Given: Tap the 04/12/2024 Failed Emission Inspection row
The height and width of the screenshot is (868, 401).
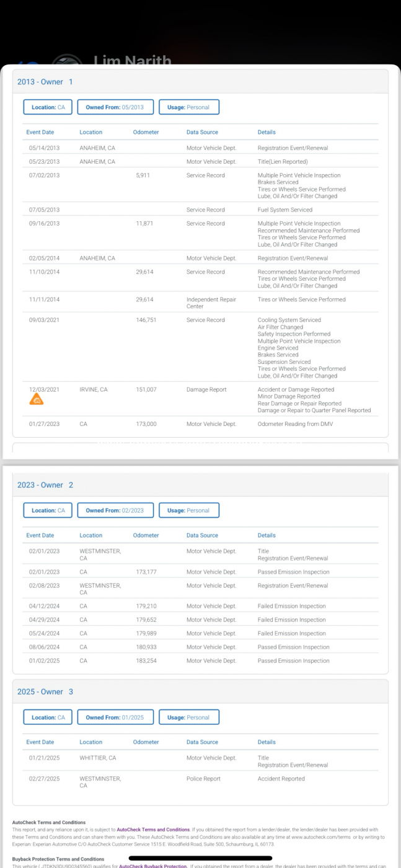Looking at the screenshot, I should coord(200,606).
